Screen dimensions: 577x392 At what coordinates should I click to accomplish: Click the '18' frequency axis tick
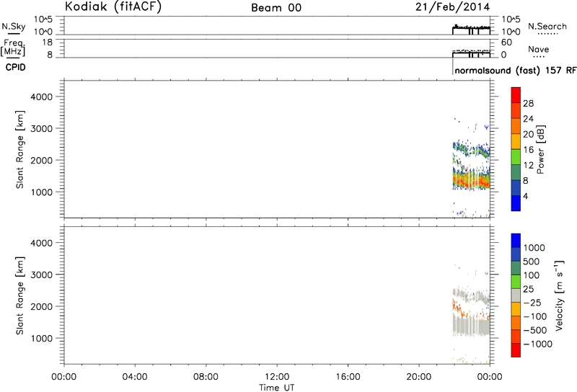(48, 43)
